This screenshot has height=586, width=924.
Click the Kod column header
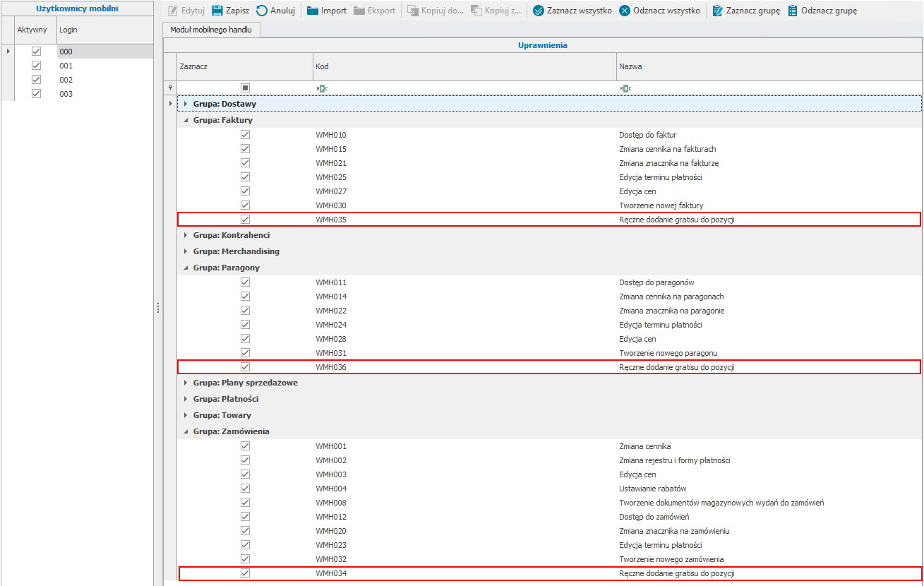(464, 66)
